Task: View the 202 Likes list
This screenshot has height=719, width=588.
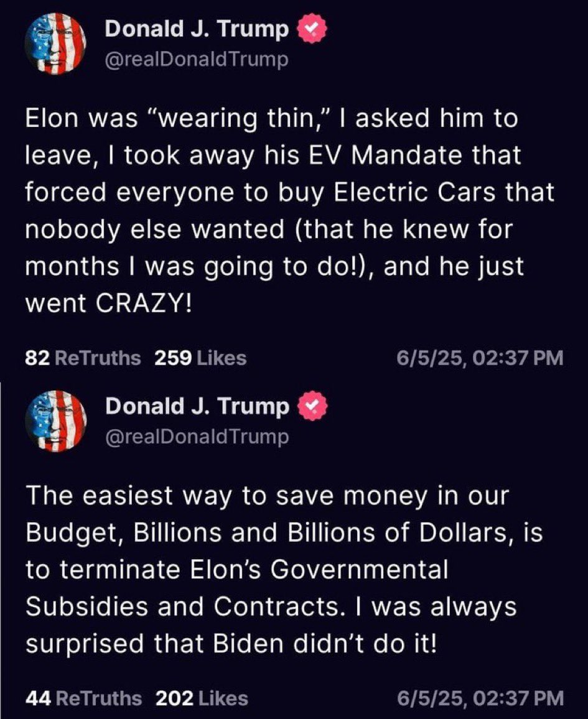Action: point(202,698)
